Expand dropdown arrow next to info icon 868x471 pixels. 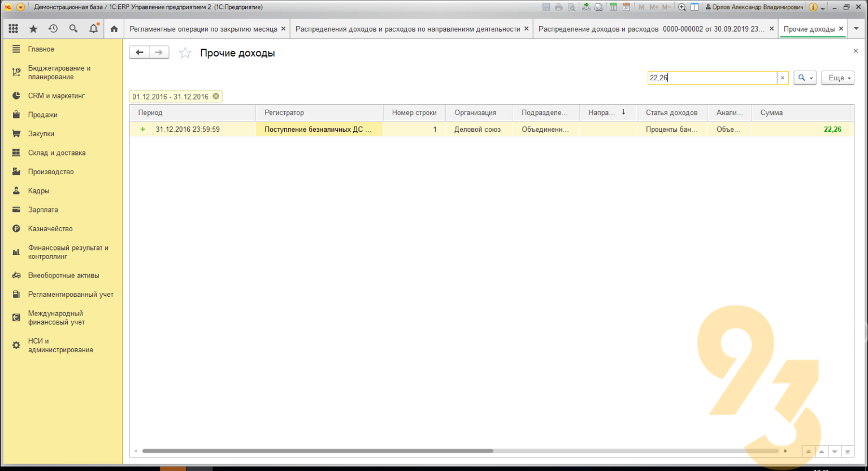point(823,8)
